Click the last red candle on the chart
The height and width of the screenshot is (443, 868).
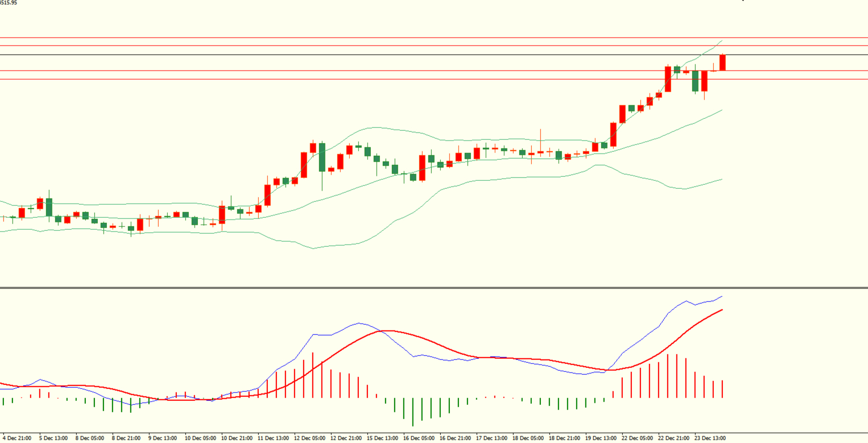point(722,63)
